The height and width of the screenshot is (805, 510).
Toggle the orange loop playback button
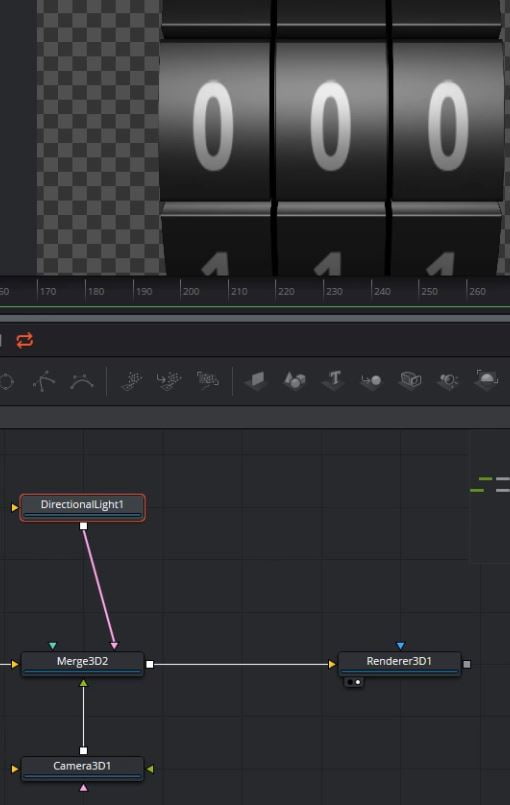click(25, 340)
